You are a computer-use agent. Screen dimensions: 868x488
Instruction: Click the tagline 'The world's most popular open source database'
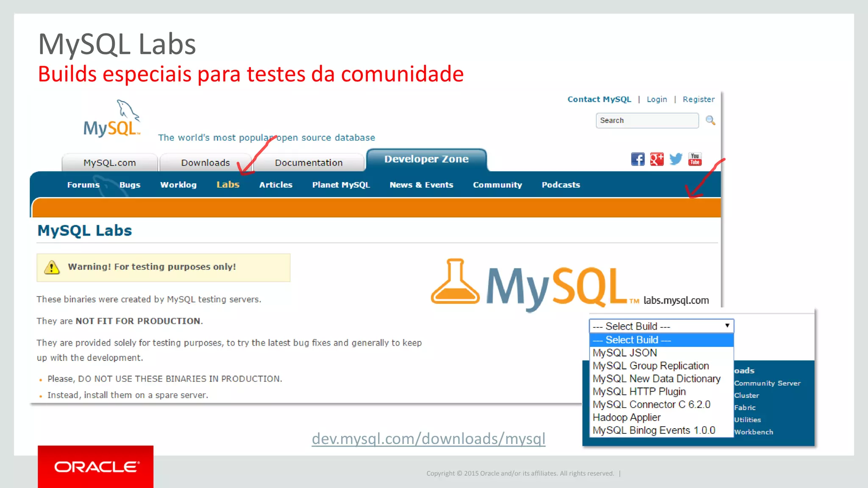(x=267, y=138)
